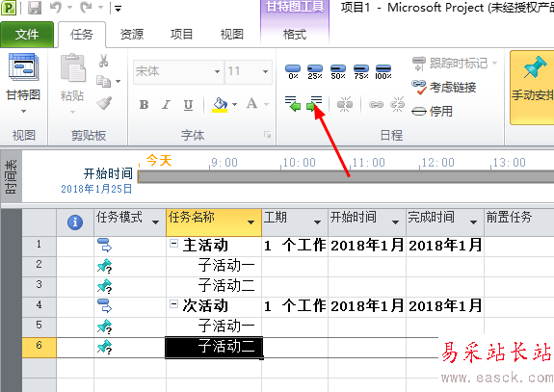The width and height of the screenshot is (554, 392).
Task: Switch to the 视图 (View) ribbon tab
Action: pos(232,35)
